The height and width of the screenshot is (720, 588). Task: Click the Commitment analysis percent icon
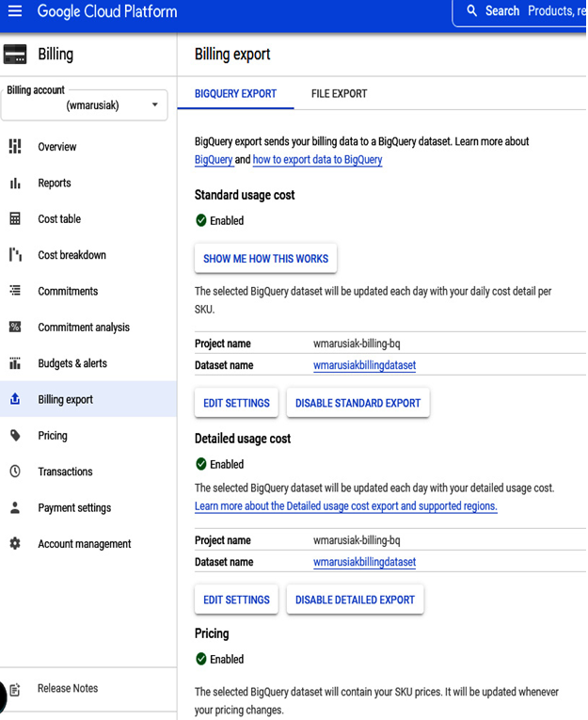15,327
